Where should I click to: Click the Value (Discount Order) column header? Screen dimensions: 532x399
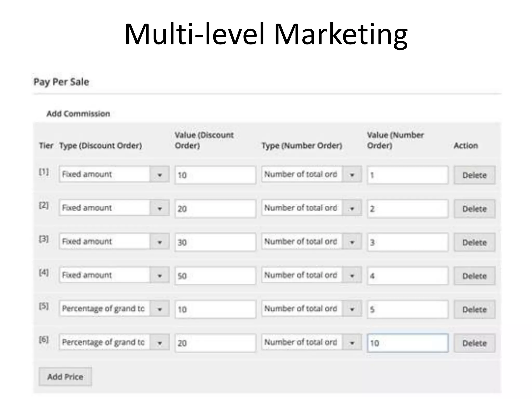click(204, 140)
